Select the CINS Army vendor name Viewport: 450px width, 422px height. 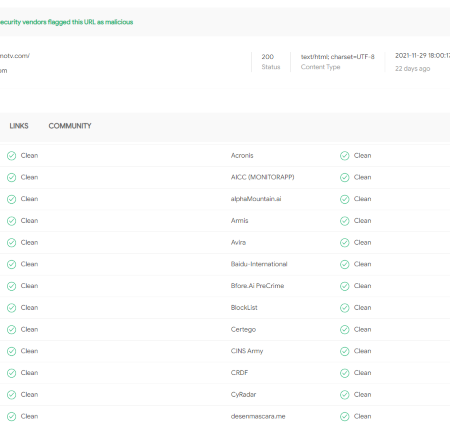tap(247, 351)
